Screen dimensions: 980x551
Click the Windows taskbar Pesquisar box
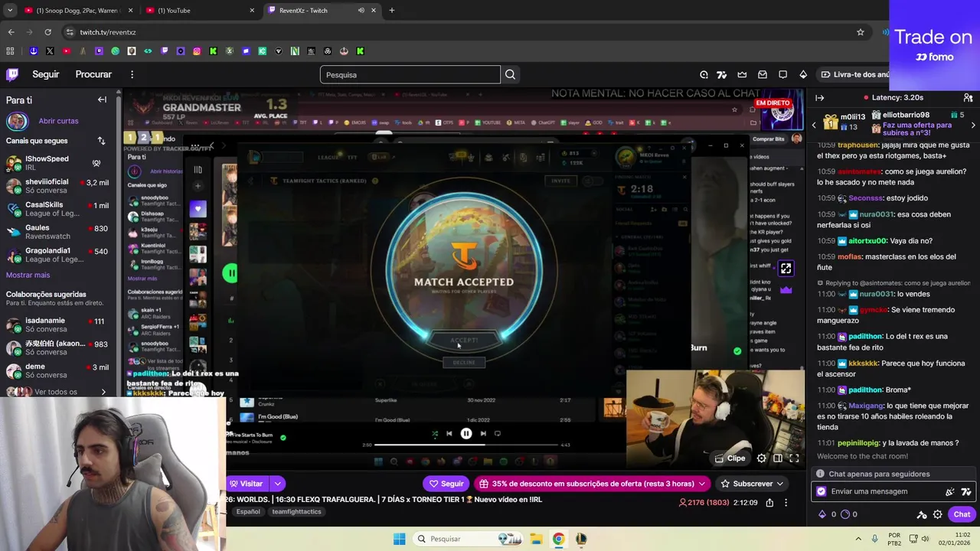[x=467, y=539]
